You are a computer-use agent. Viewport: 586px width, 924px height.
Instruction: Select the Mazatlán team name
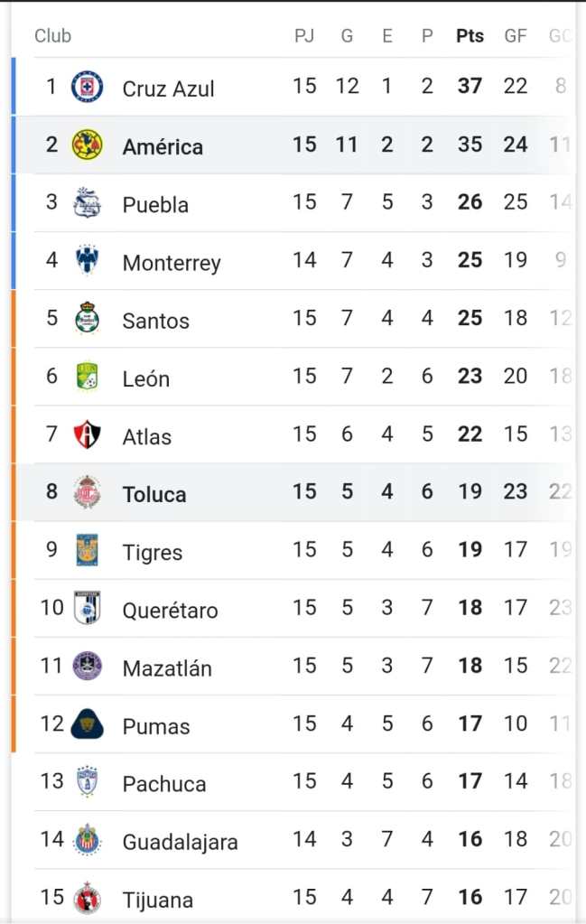(167, 668)
